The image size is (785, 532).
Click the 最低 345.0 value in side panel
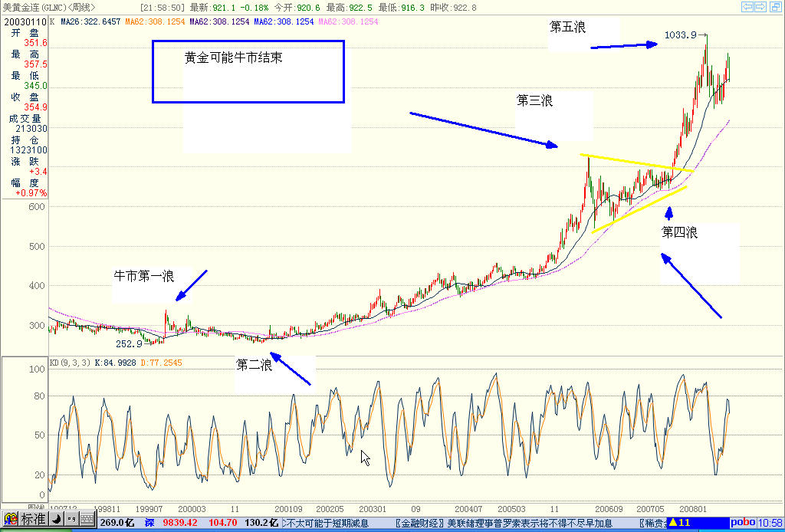(35, 86)
